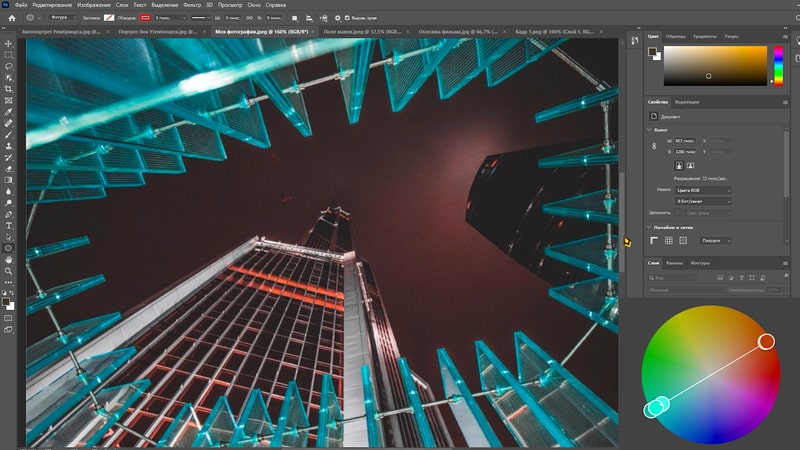Screen dimensions: 800x450
Task: Switch to the Каналы tab
Action: coord(675,263)
